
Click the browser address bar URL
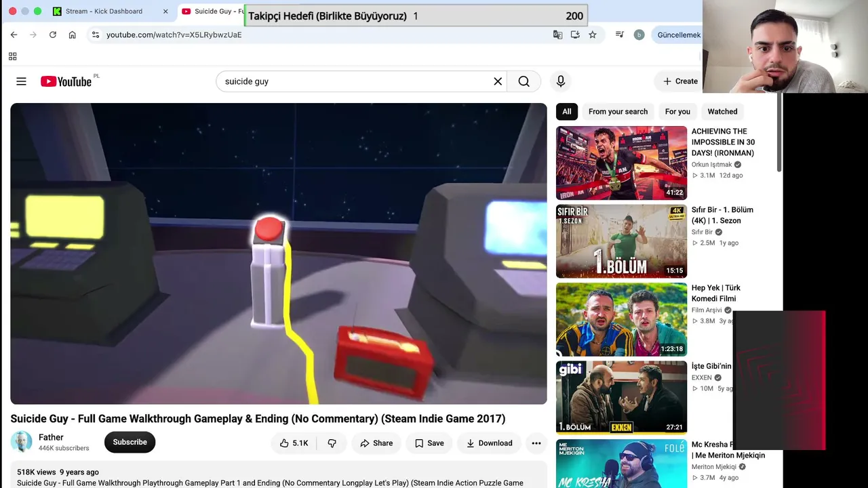click(174, 35)
